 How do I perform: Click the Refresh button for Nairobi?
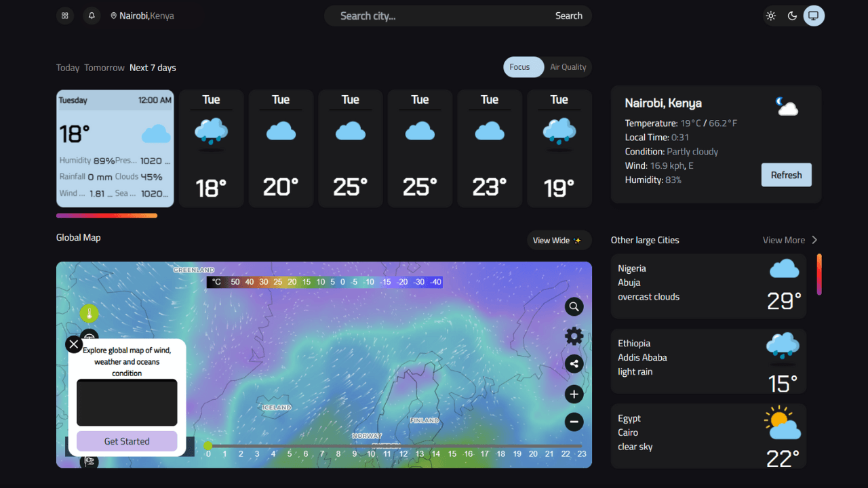pos(787,175)
